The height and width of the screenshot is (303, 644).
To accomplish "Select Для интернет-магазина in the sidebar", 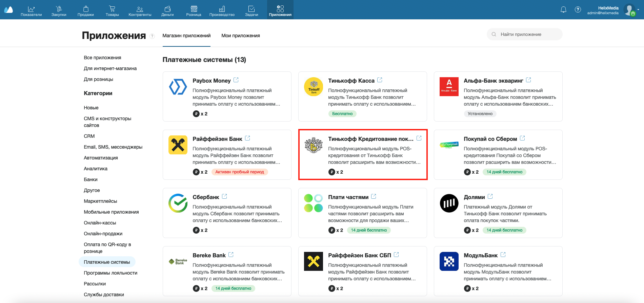I will [110, 68].
